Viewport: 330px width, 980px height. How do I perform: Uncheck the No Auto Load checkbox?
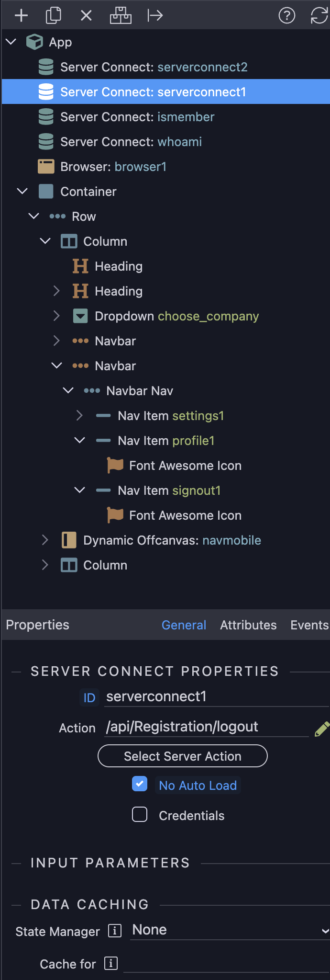140,784
